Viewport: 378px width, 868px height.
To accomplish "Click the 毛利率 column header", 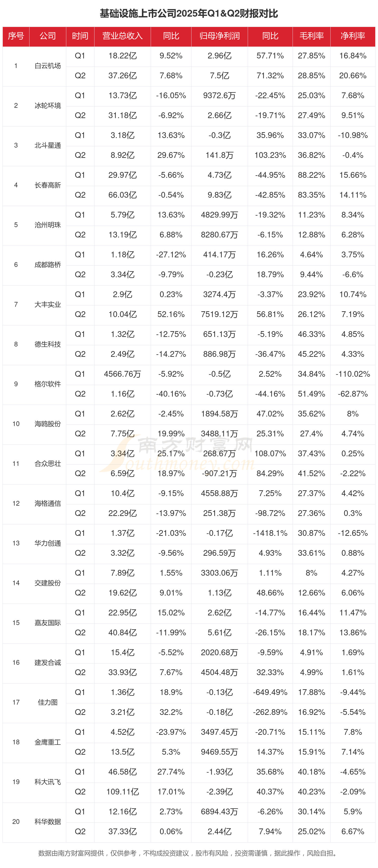I will 311,36.
